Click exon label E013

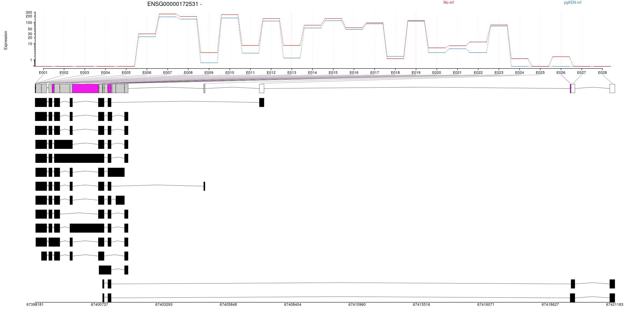pyautogui.click(x=292, y=73)
